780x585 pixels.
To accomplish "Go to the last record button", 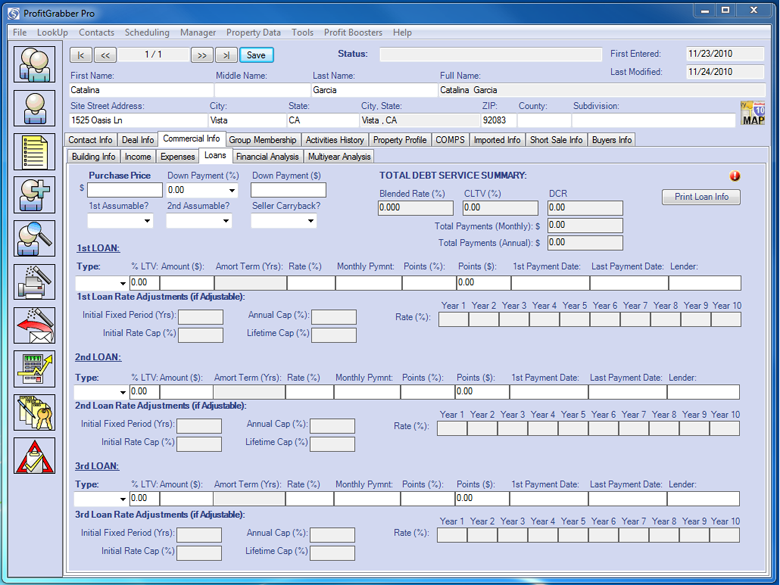I will 226,55.
